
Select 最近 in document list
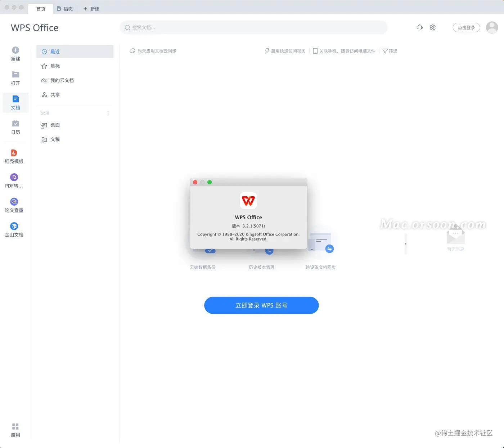[x=75, y=51]
